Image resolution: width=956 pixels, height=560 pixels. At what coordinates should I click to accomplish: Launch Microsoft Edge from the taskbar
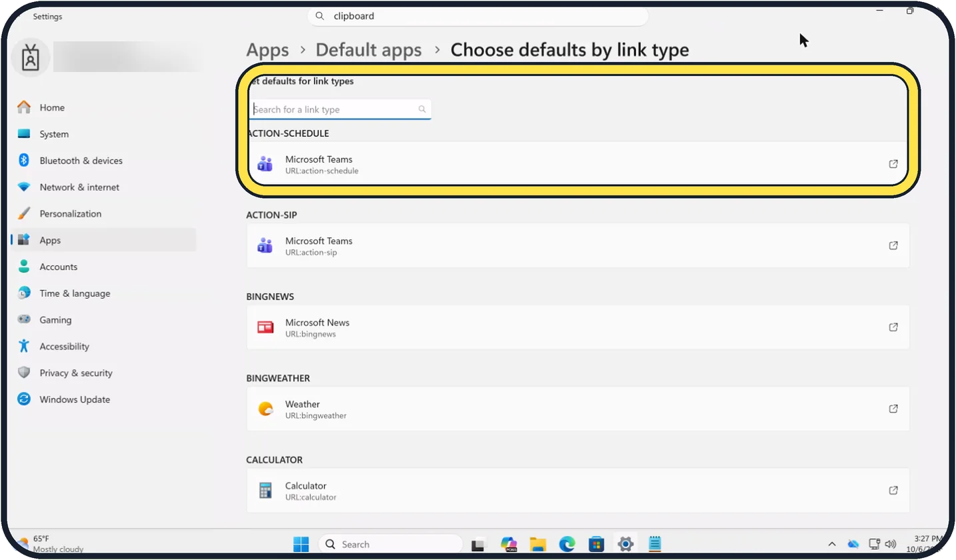(567, 544)
